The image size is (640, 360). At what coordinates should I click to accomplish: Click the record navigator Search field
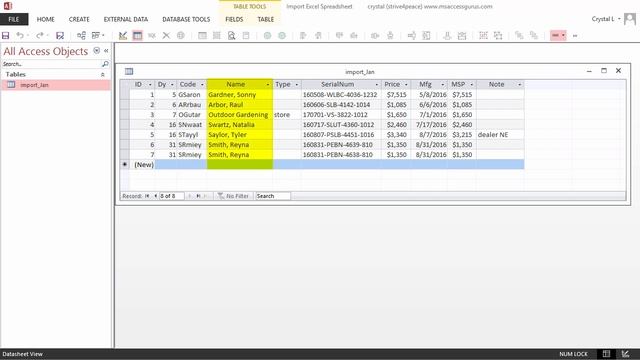273,196
